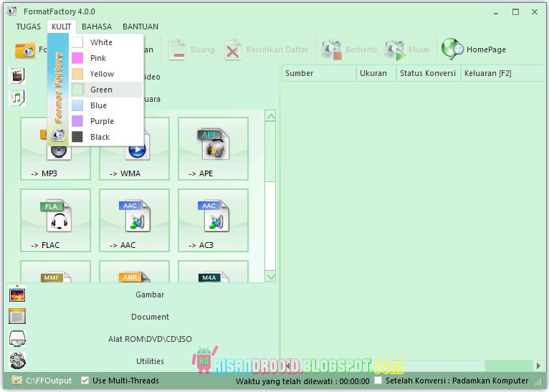Expand the Alat ROM\DVD\CD\ISO category
The width and height of the screenshot is (549, 392).
coord(150,339)
